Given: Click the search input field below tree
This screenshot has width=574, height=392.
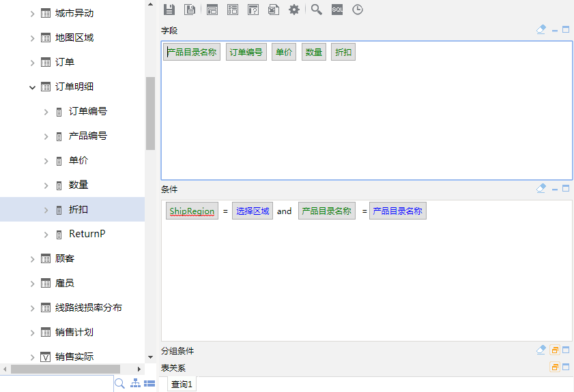Looking at the screenshot, I should click(57, 384).
